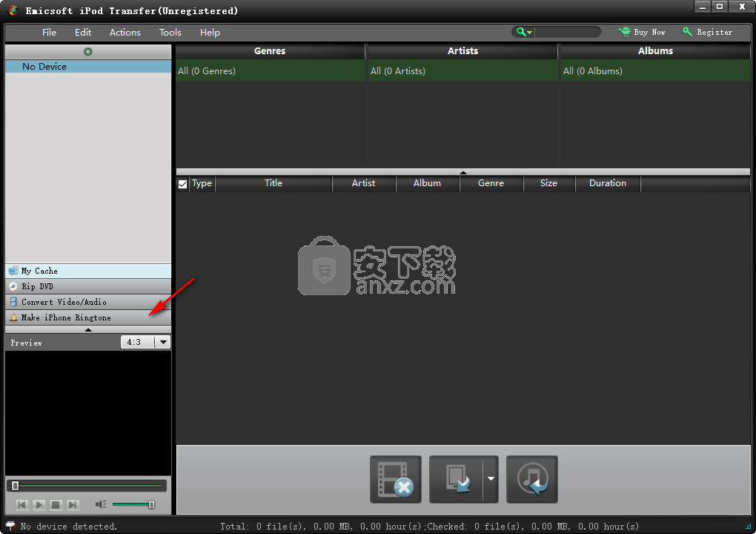Toggle the select-all checkbox in file table header
Viewport: 756px width, 534px height.
[x=183, y=184]
